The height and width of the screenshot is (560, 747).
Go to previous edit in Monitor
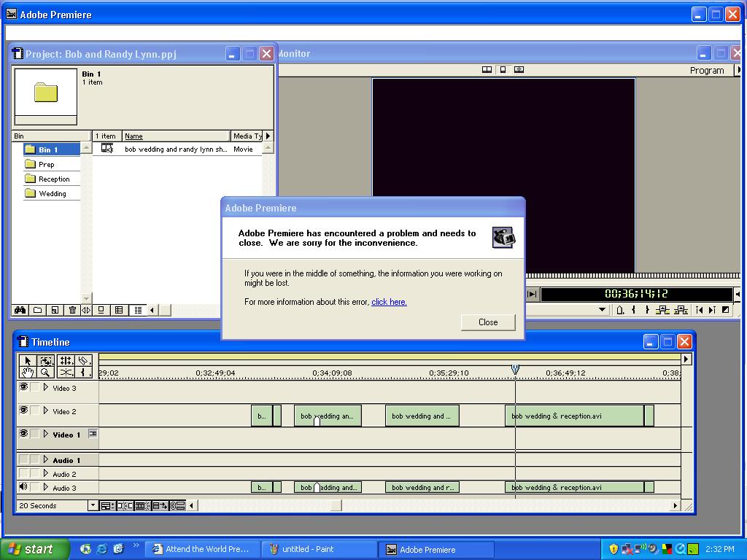[699, 310]
